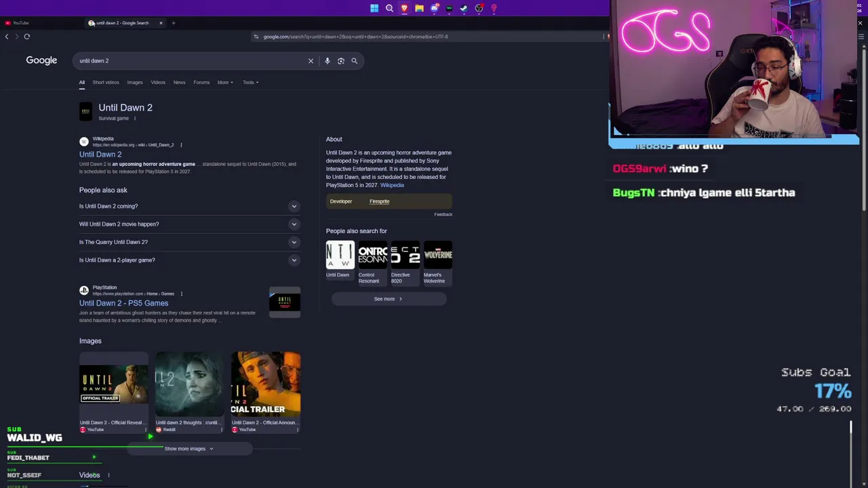Viewport: 868px width, 488px height.
Task: Open File Explorer taskbar icon
Action: coord(419,8)
